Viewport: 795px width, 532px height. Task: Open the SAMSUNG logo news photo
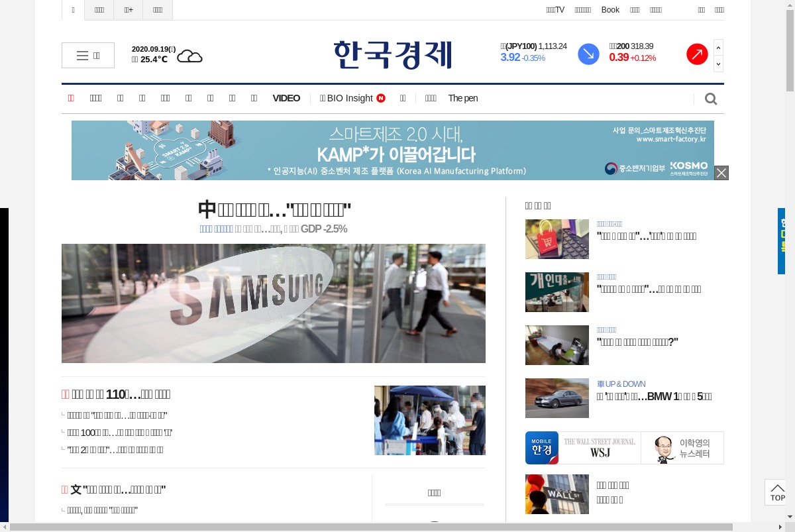[274, 303]
